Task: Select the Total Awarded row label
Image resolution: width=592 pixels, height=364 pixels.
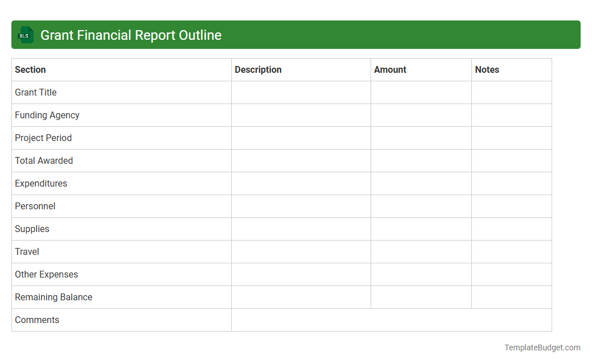Action: 44,160
